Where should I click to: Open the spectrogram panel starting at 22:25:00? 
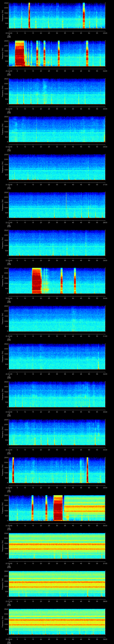(57, 129)
